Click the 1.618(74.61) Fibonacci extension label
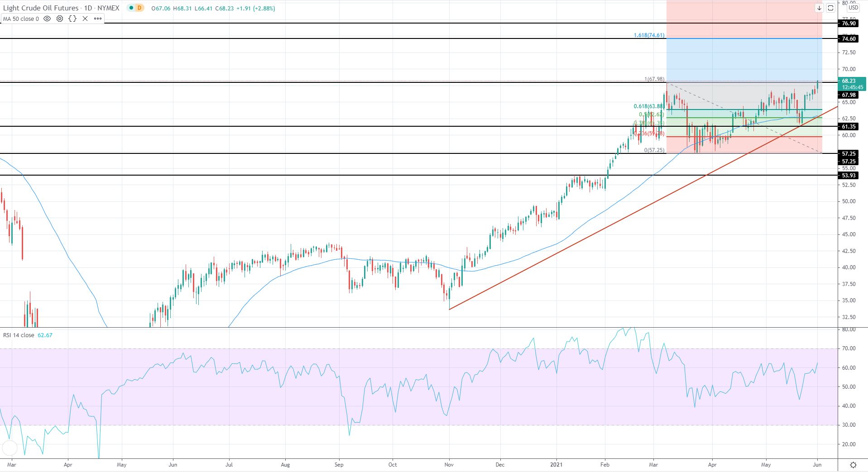The height and width of the screenshot is (472, 868). (x=649, y=35)
